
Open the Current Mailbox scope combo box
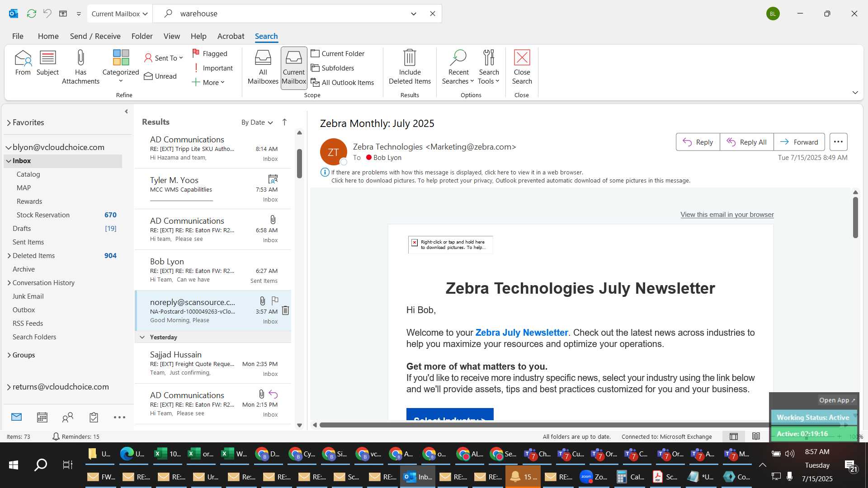(120, 14)
